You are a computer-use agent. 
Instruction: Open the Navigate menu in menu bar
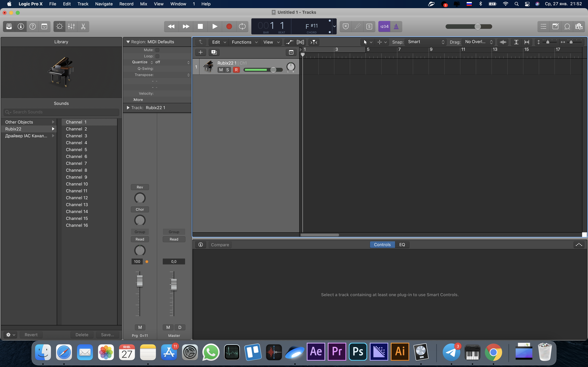(104, 4)
